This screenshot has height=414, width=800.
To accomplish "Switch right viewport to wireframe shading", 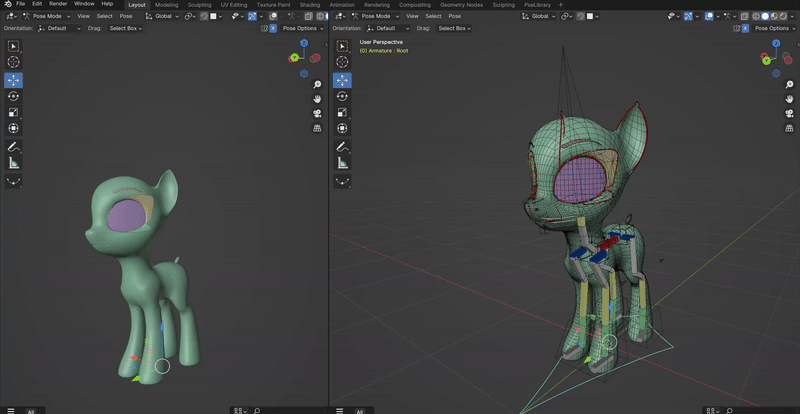I will [x=756, y=16].
